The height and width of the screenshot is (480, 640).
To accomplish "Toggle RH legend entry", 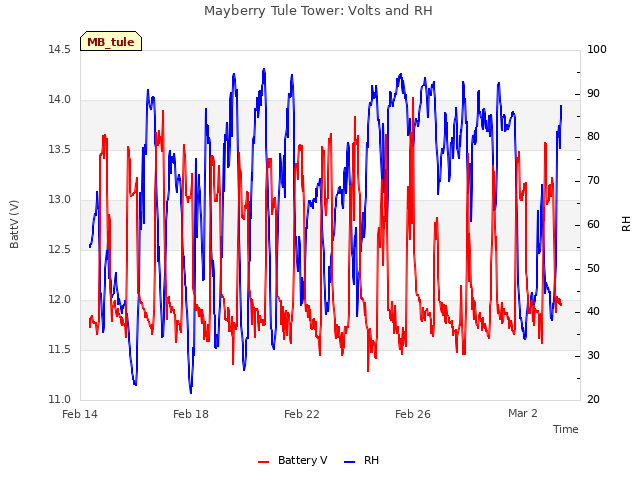I will tap(362, 460).
